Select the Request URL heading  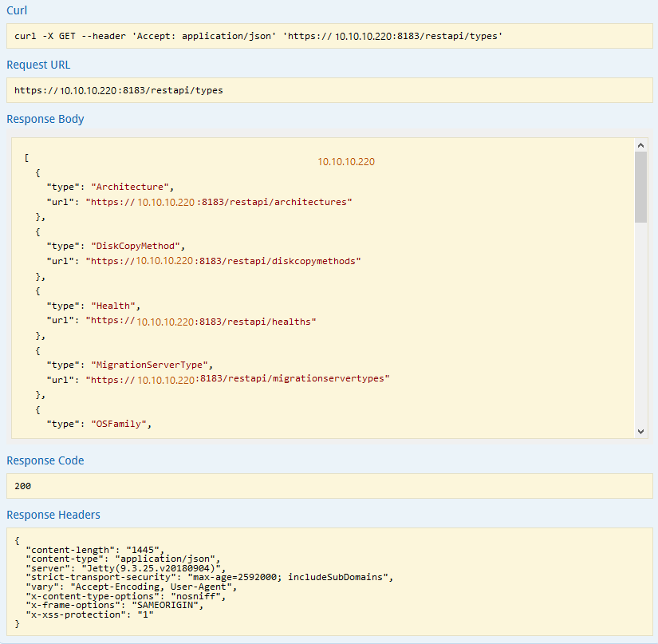[x=38, y=65]
